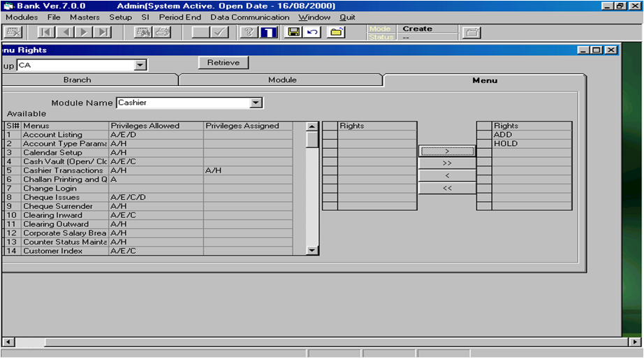Image resolution: width=644 pixels, height=359 pixels.
Task: Open the SI menu
Action: 145,17
